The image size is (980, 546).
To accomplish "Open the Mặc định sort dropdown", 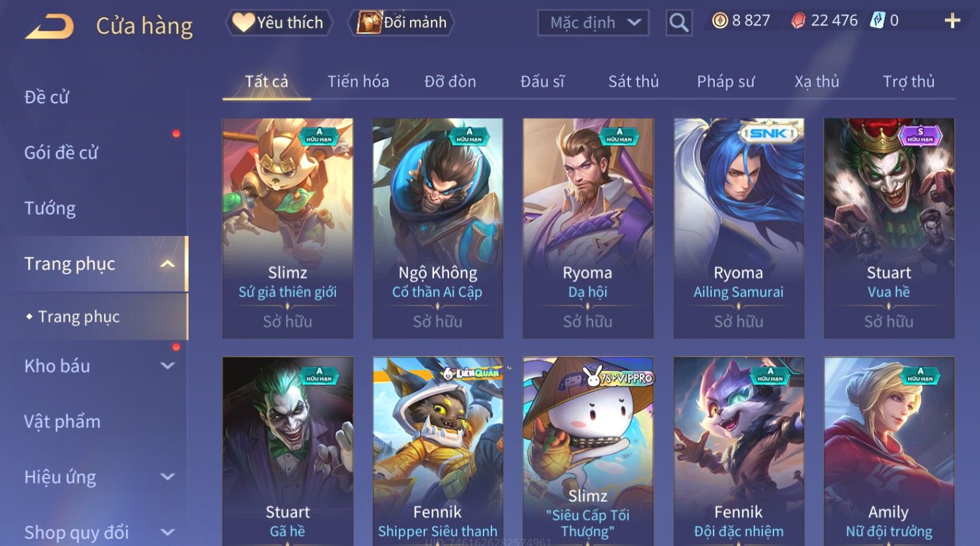I will tap(593, 23).
